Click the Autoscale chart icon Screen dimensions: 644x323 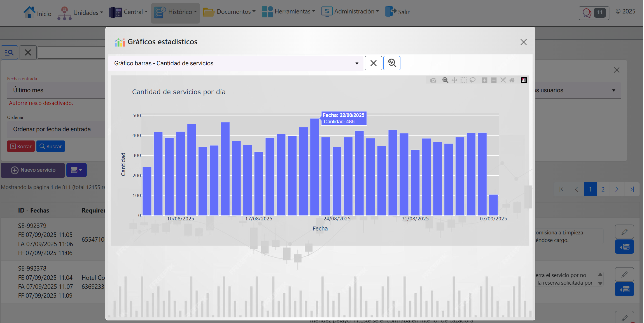pyautogui.click(x=503, y=80)
